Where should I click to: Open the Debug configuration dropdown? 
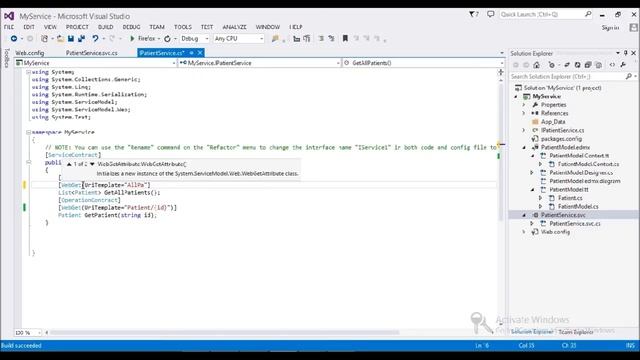[194, 38]
